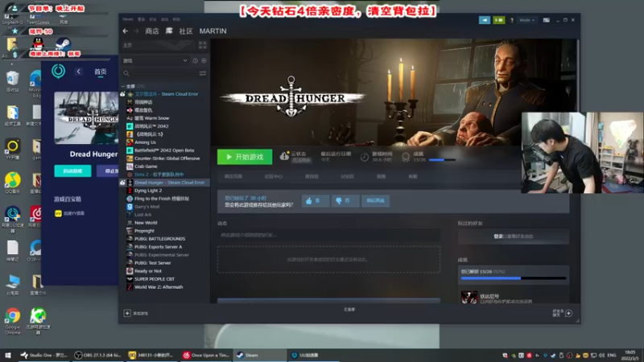Select PUBG: Test Server
Screen dimensions: 644x362
click(x=152, y=263)
